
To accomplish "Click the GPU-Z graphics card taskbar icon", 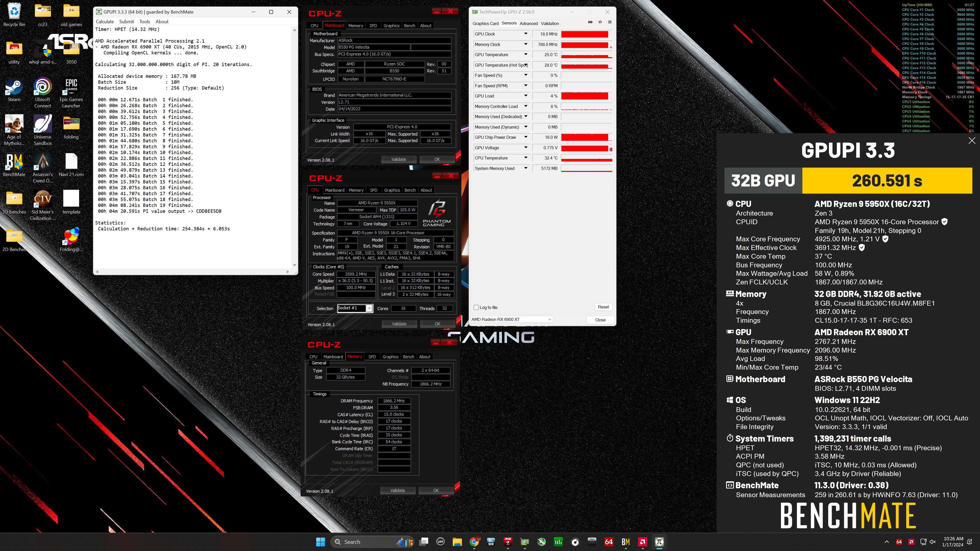I will point(525,542).
